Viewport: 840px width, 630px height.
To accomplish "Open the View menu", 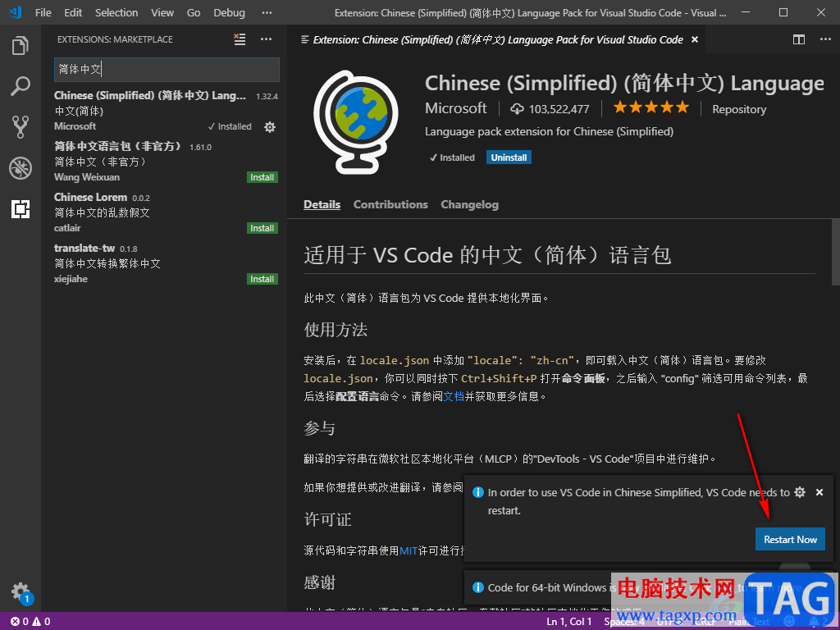I will pos(162,12).
